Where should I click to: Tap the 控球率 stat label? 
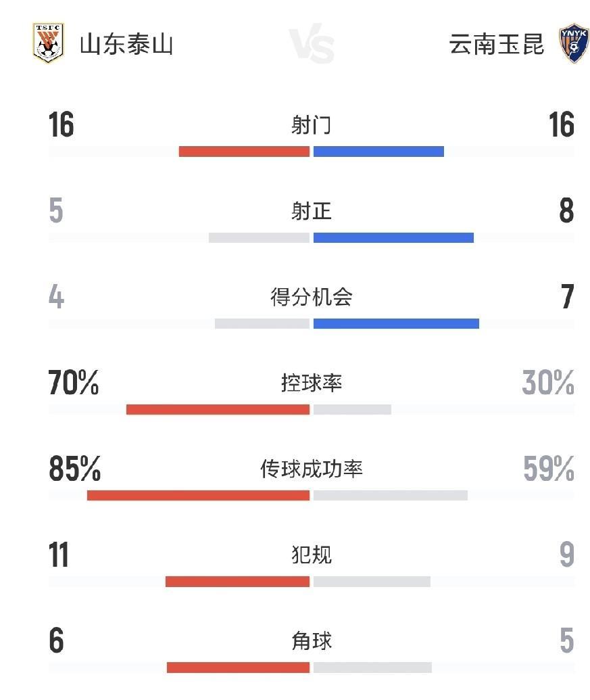(x=312, y=383)
